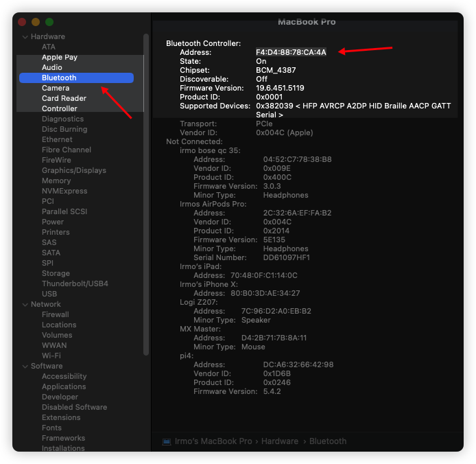Select Card Reader in the sidebar
476x464 pixels.
(x=64, y=98)
